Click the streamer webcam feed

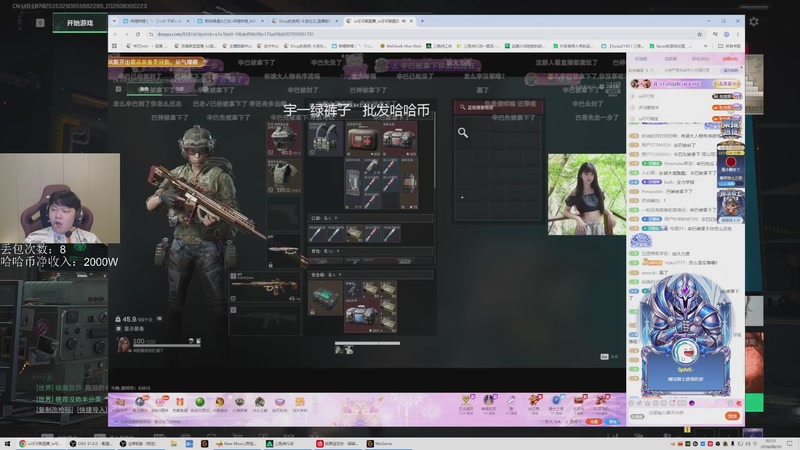(60, 198)
